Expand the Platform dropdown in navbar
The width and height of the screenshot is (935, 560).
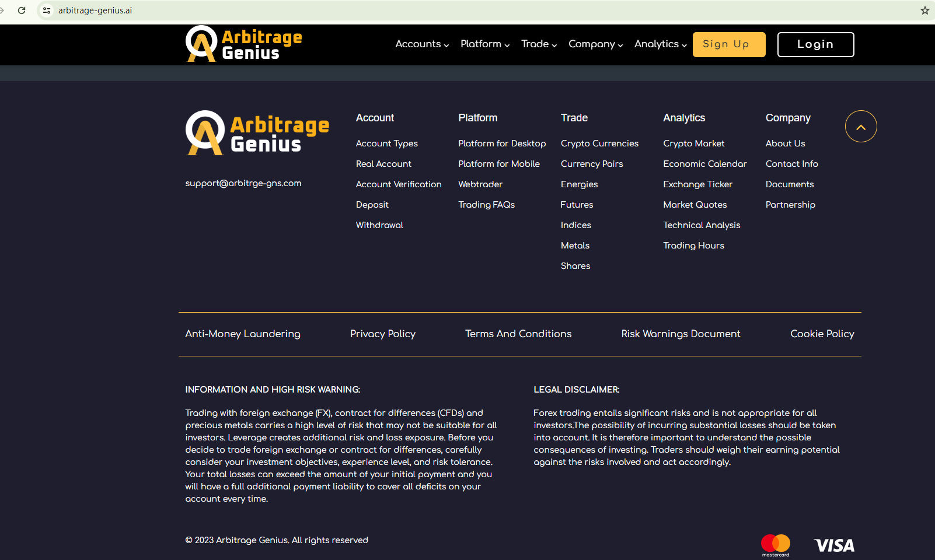coord(484,44)
